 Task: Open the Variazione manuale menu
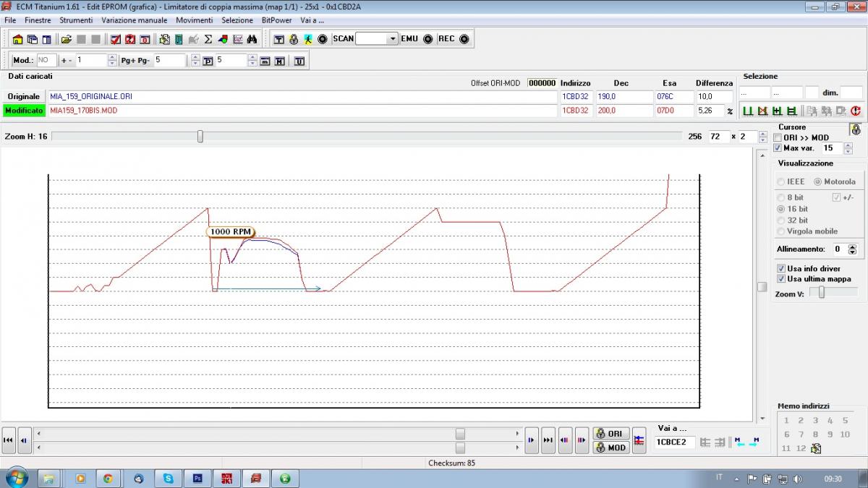coord(135,20)
